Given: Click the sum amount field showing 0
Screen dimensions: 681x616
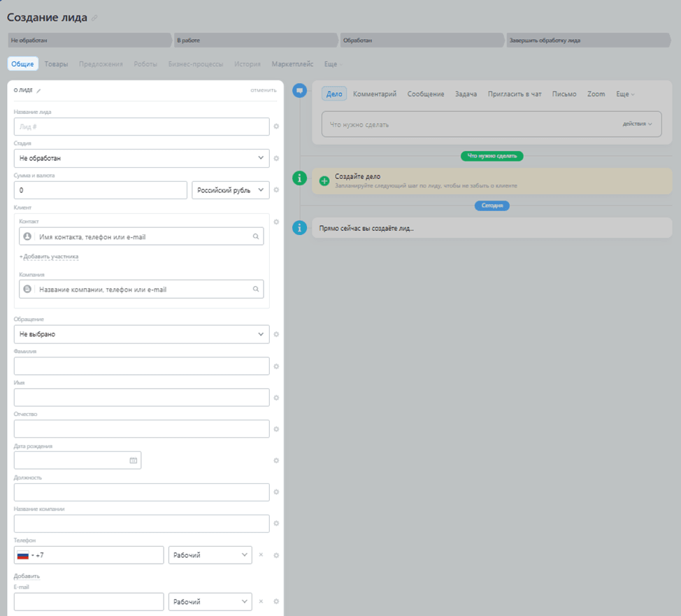Looking at the screenshot, I should coord(100,190).
